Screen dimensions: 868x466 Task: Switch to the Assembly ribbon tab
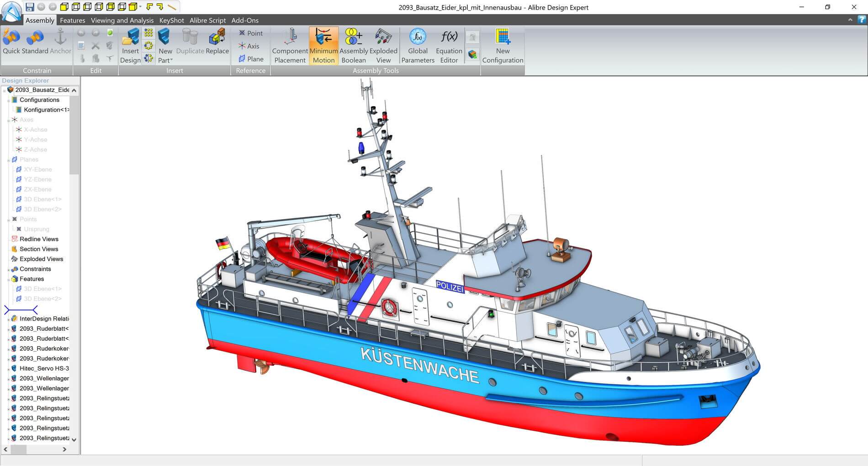pyautogui.click(x=40, y=20)
